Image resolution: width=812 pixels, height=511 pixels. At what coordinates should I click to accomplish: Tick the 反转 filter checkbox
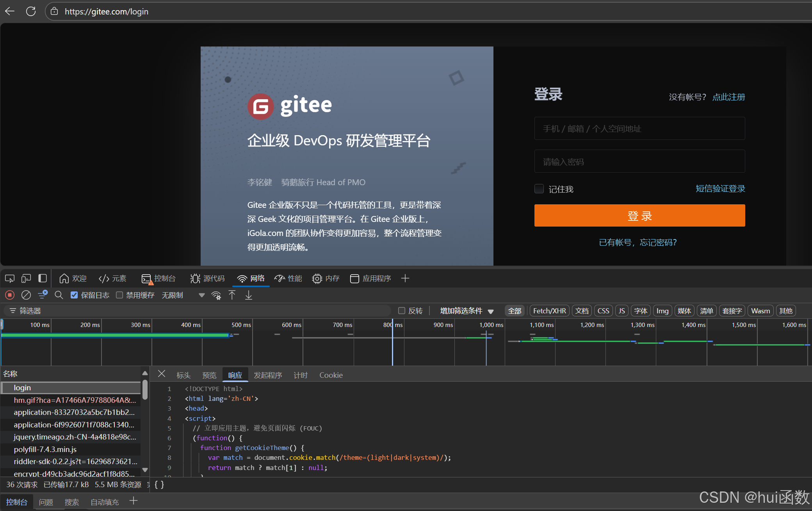tap(401, 311)
